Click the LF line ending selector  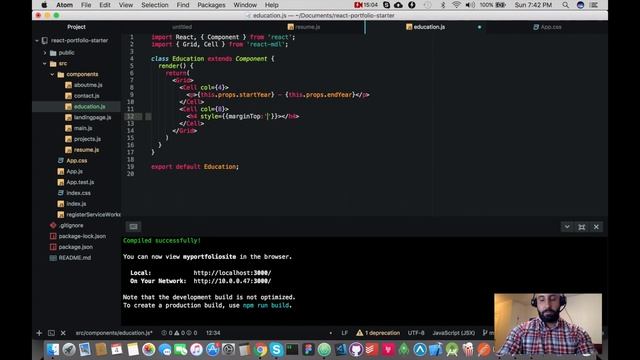[344, 333]
